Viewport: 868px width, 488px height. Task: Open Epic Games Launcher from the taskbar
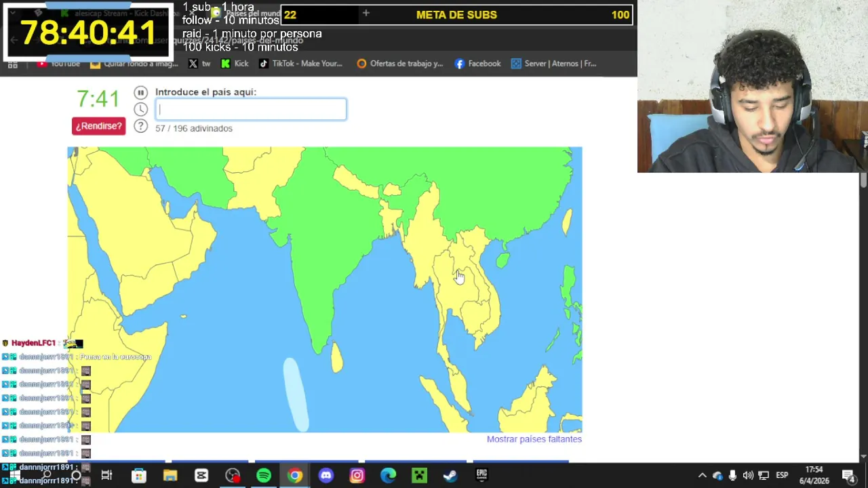click(481, 476)
